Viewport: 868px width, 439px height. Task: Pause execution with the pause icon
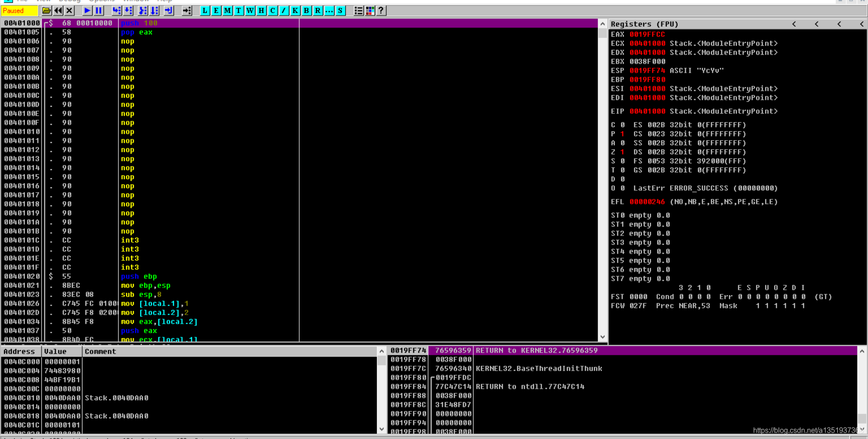[99, 10]
